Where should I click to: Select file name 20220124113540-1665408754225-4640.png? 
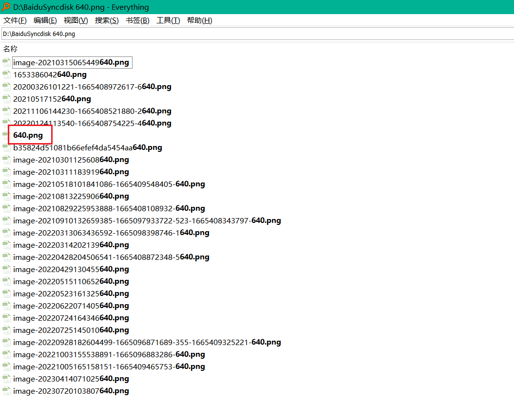(92, 123)
